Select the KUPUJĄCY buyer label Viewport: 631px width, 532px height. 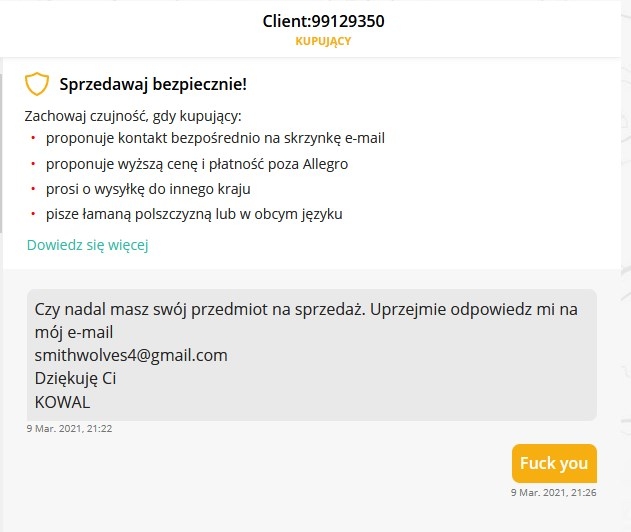pos(323,42)
